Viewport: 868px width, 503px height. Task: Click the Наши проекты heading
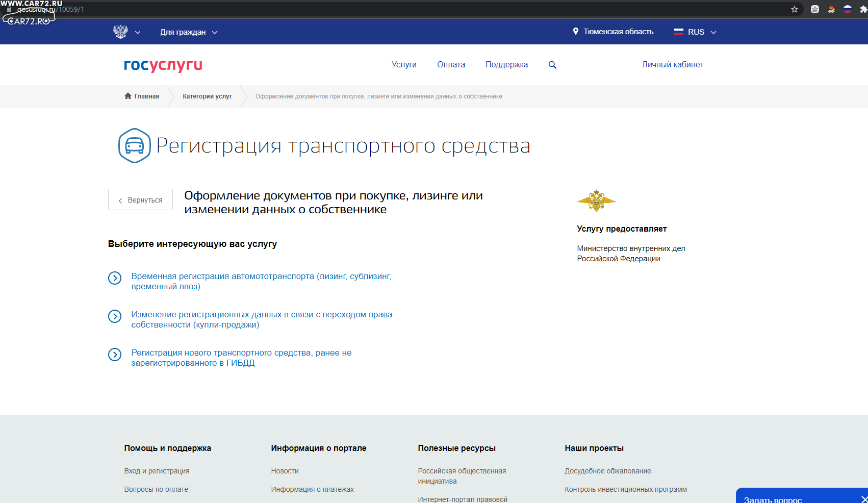(x=594, y=448)
